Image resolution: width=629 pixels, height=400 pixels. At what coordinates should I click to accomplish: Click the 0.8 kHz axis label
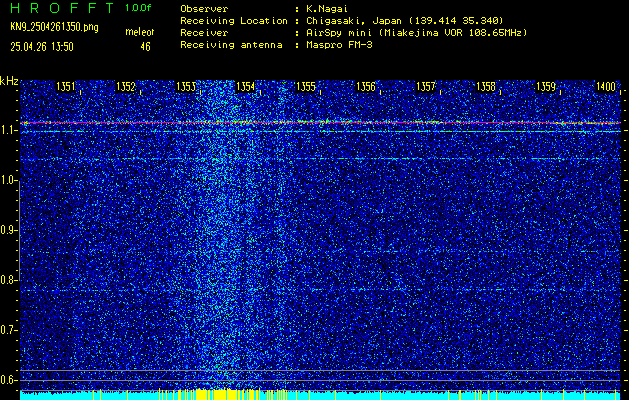click(x=8, y=280)
